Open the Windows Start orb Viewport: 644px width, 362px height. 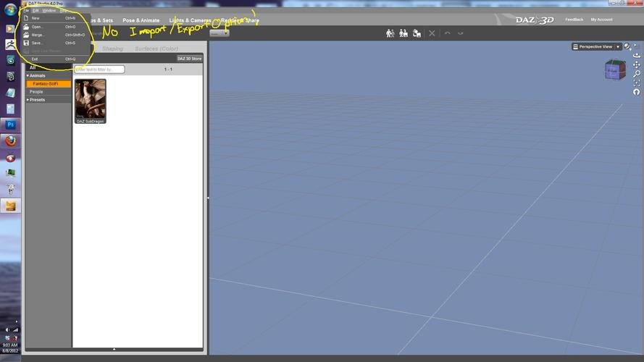click(x=10, y=9)
